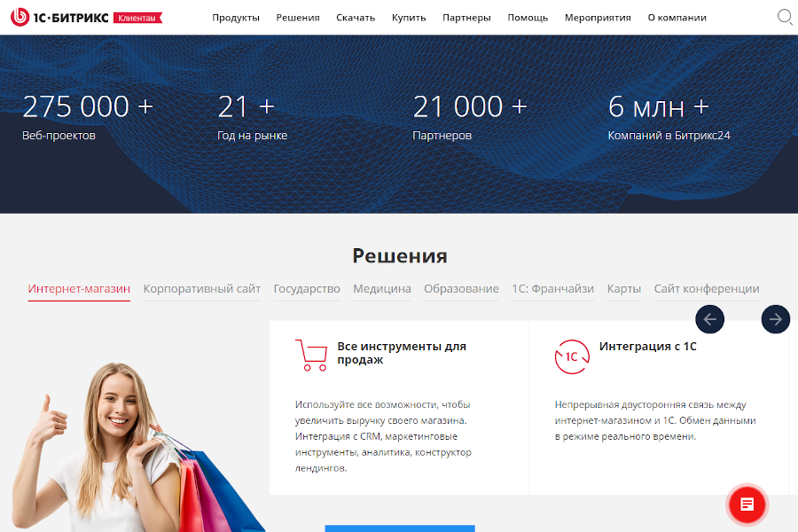Select the Медицина tab
The width and height of the screenshot is (798, 532).
tap(381, 289)
